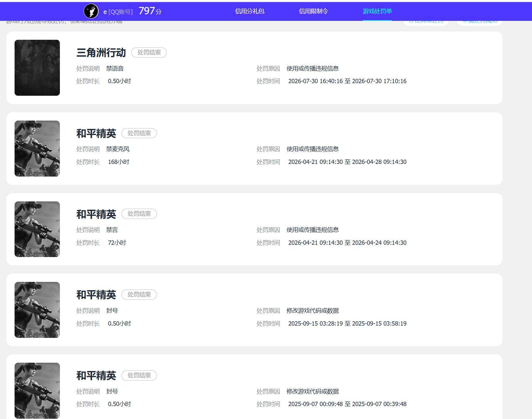Open the 和平精英 thumbnail for 72小时 禁言 penalty
Image resolution: width=532 pixels, height=419 pixels.
pos(37,229)
